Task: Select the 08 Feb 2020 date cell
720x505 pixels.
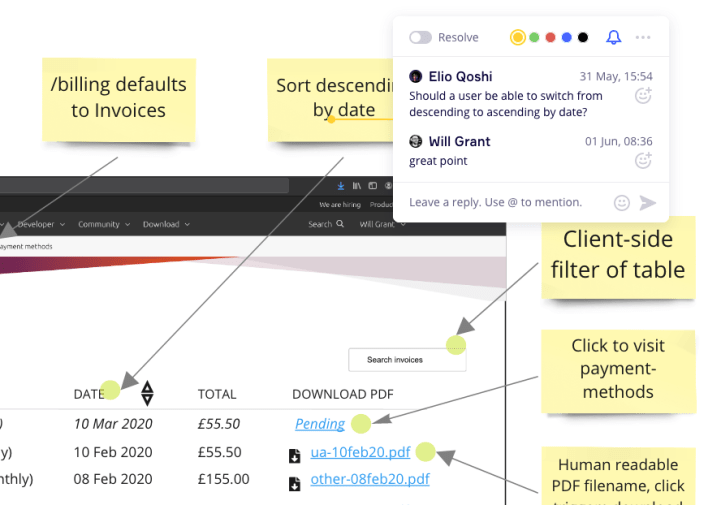Action: (x=113, y=479)
